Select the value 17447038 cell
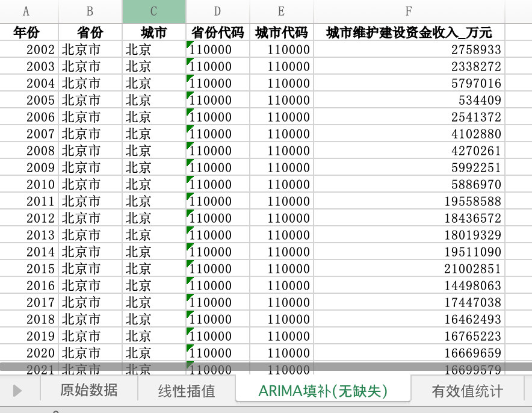Image resolution: width=532 pixels, height=413 pixels. coord(409,302)
